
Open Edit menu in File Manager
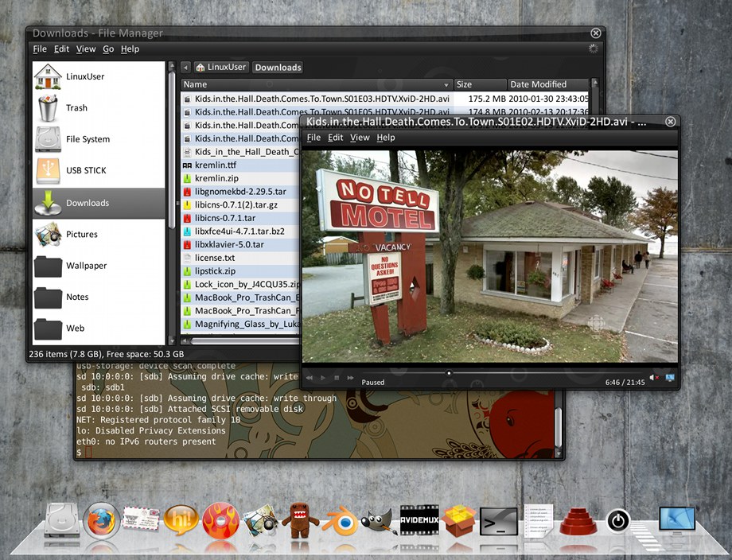coord(61,49)
